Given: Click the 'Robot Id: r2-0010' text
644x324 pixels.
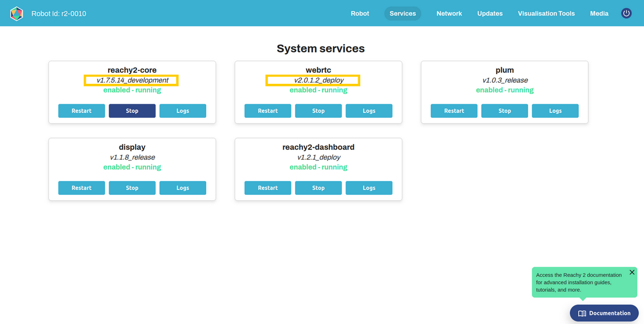Looking at the screenshot, I should 59,14.
